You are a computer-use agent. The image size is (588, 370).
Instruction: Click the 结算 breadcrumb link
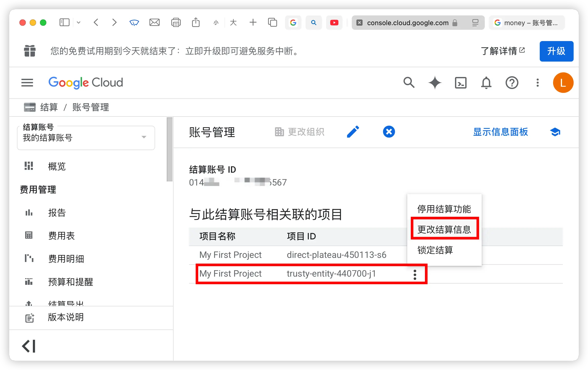(x=49, y=107)
